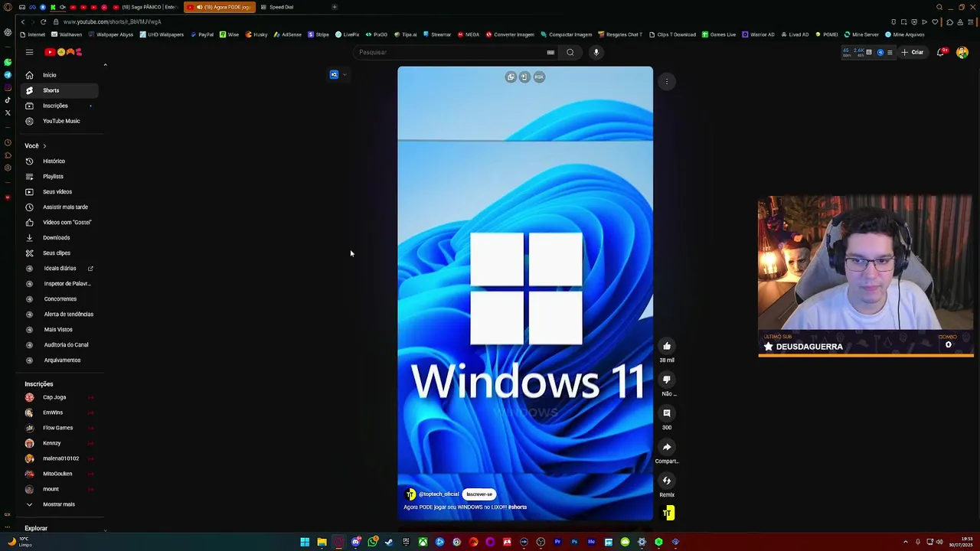
Task: Open Auditoria do Canal
Action: pyautogui.click(x=59, y=344)
